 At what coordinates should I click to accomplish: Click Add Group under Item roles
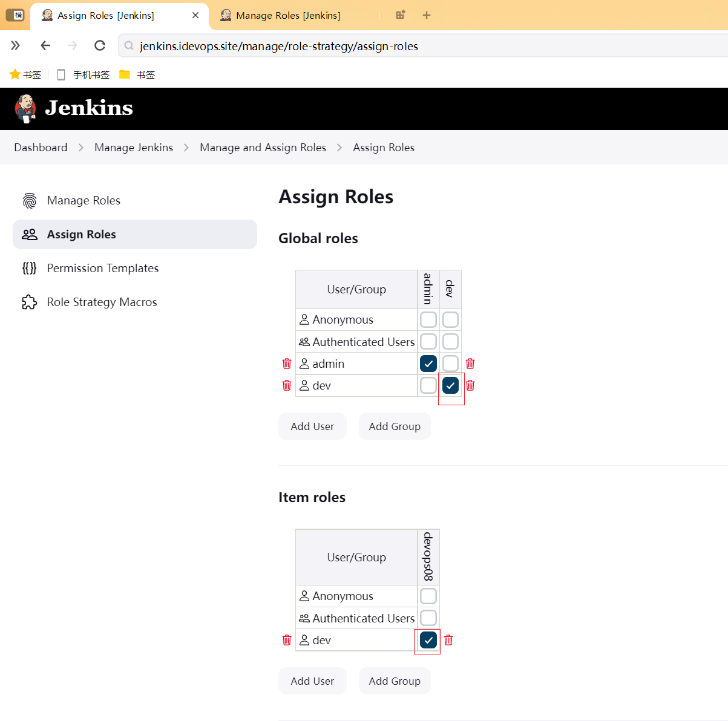[x=395, y=681]
